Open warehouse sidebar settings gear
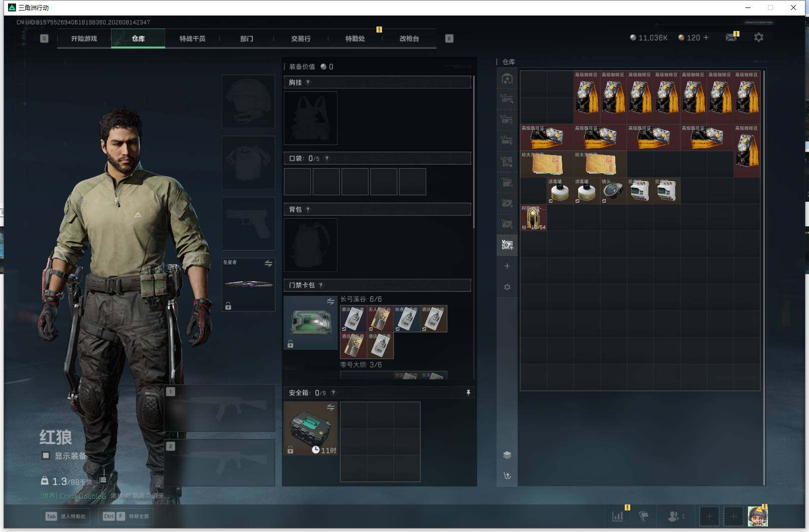Image resolution: width=809 pixels, height=532 pixels. (x=507, y=287)
